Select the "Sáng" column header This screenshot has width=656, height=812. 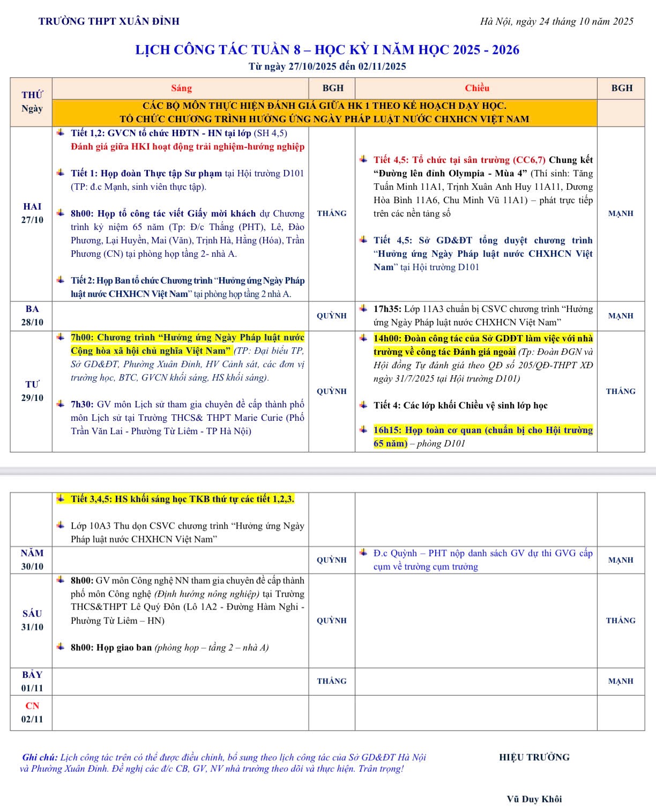click(x=181, y=88)
